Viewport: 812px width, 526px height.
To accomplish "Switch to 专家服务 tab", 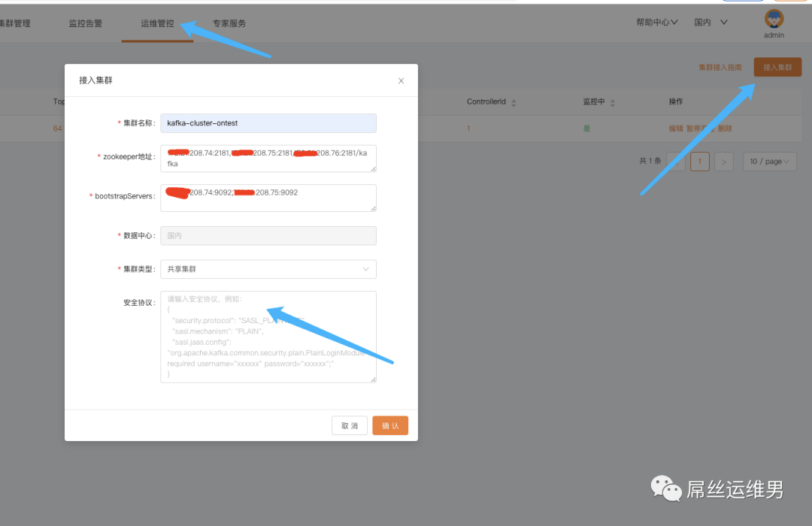I will [x=229, y=23].
